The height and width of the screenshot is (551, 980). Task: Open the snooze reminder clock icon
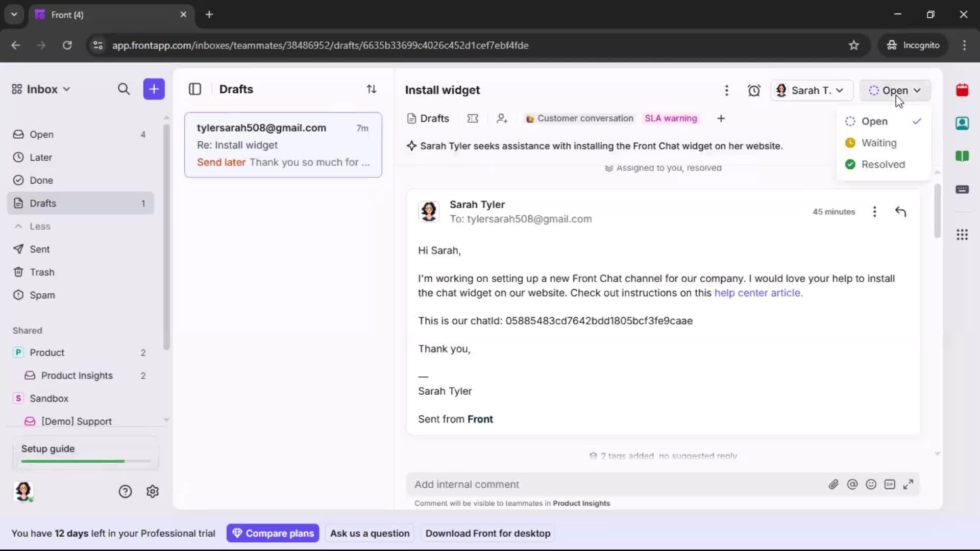point(754,90)
